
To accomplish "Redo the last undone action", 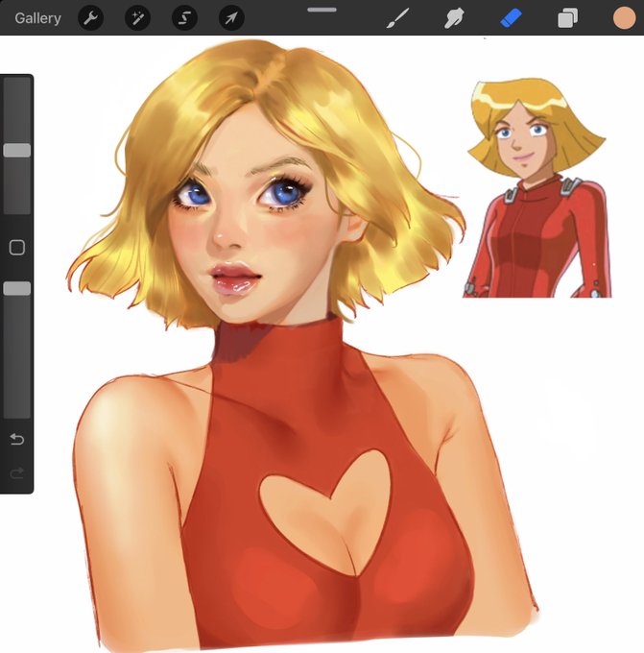I will pos(17,473).
